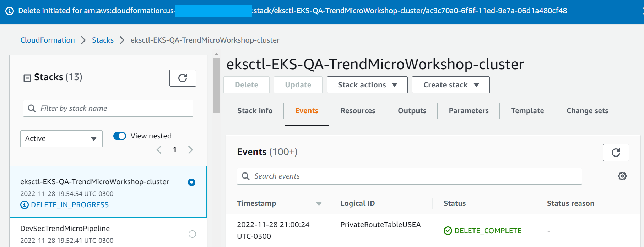The width and height of the screenshot is (644, 247).
Task: Click the scrollbar up arrow
Action: [x=216, y=54]
